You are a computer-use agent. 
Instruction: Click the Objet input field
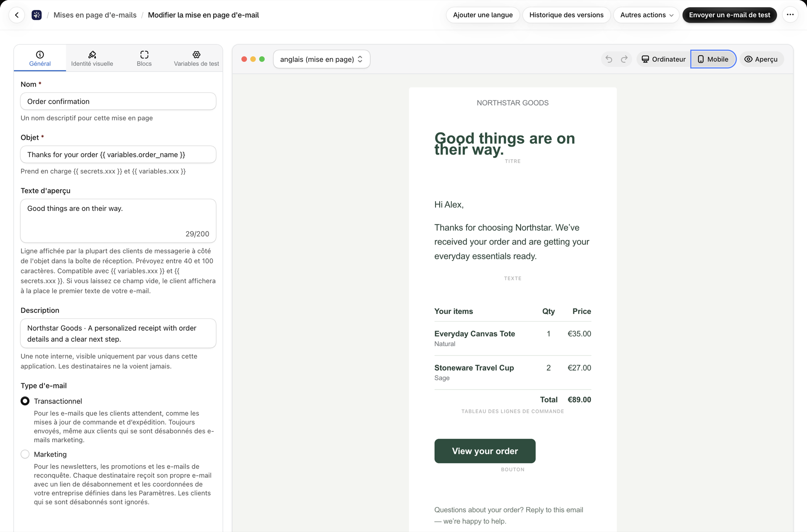coord(118,155)
